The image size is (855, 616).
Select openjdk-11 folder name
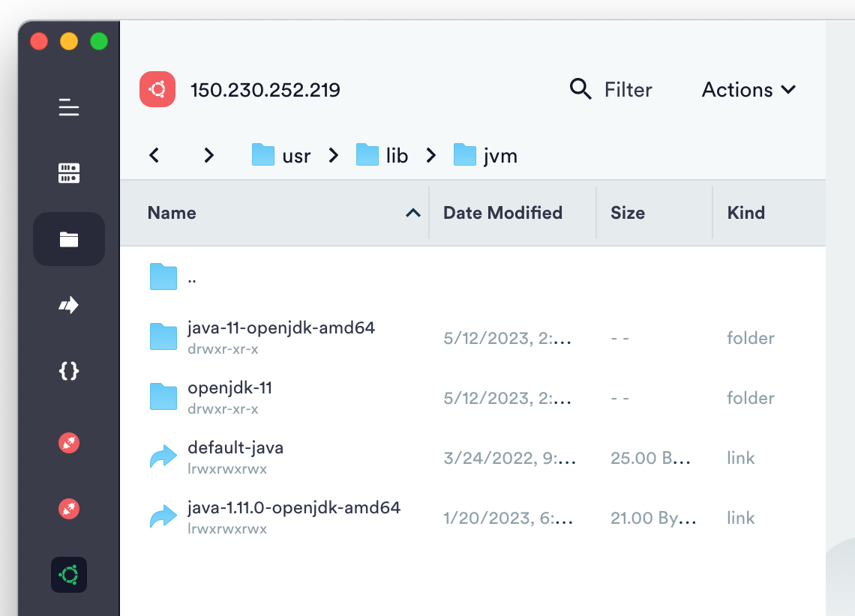click(229, 387)
